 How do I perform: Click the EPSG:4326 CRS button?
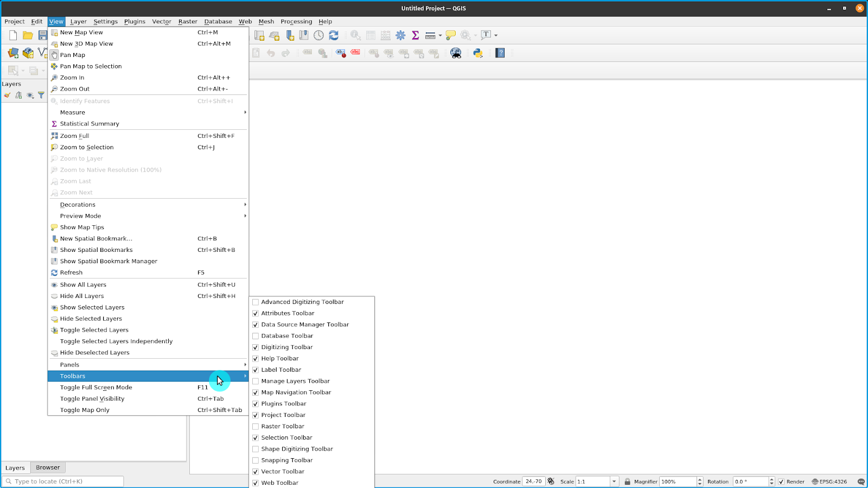click(829, 481)
